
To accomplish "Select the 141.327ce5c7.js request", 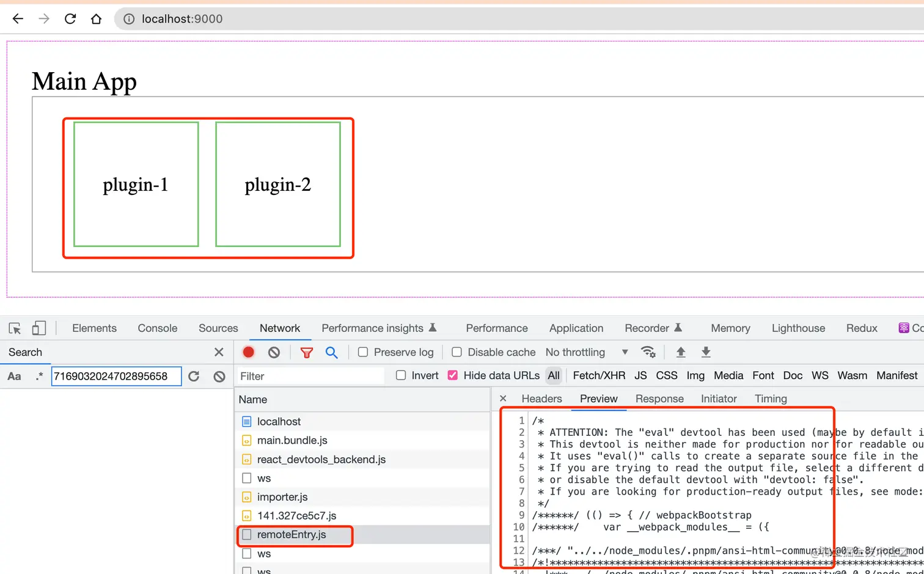I will 363,516.
